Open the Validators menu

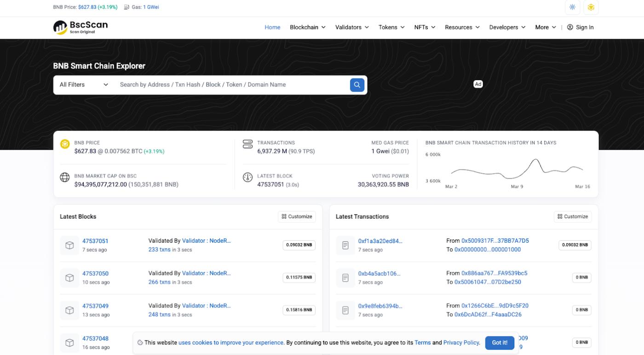(352, 27)
